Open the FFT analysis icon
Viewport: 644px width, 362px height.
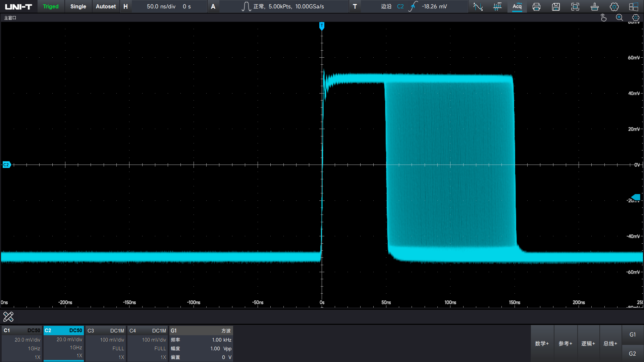pyautogui.click(x=497, y=7)
